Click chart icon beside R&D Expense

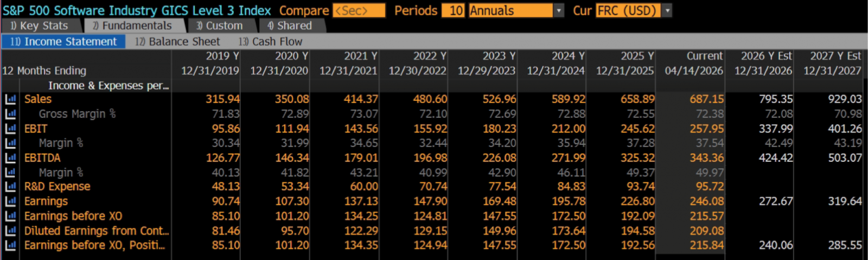pos(10,187)
